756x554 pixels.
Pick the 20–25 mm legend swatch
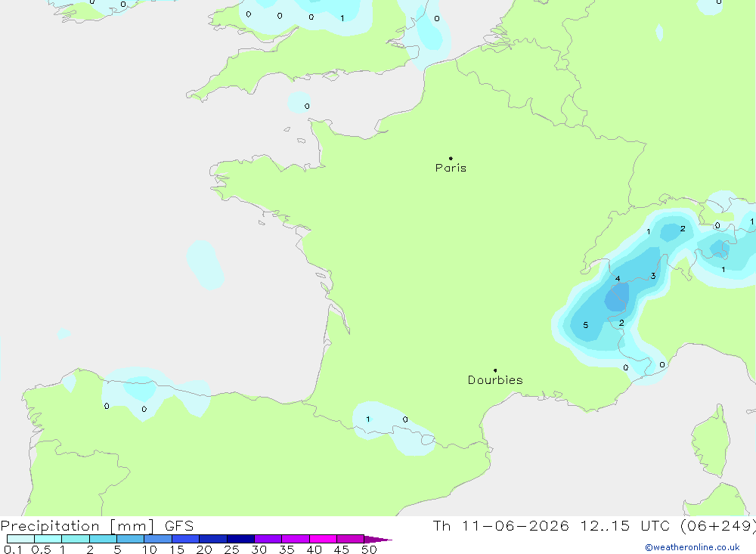click(x=212, y=539)
